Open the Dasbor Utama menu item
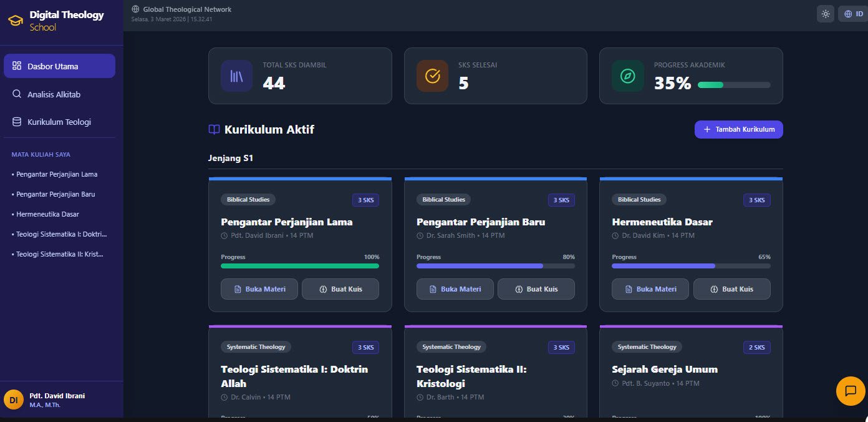 click(x=59, y=66)
